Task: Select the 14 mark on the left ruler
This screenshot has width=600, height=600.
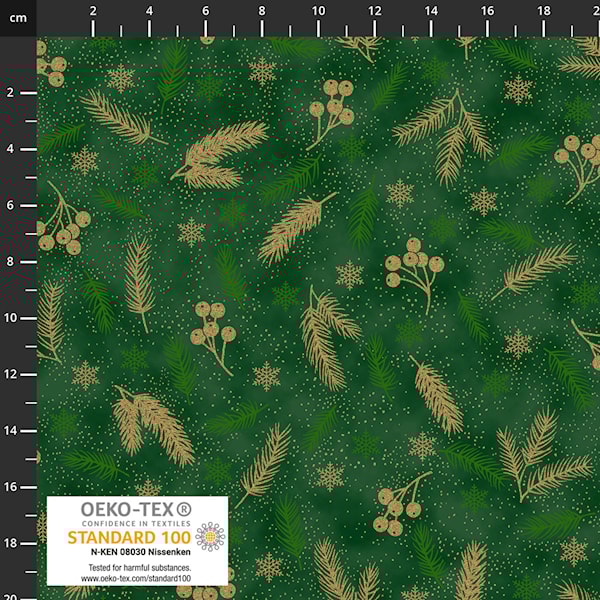Action: [x=11, y=430]
